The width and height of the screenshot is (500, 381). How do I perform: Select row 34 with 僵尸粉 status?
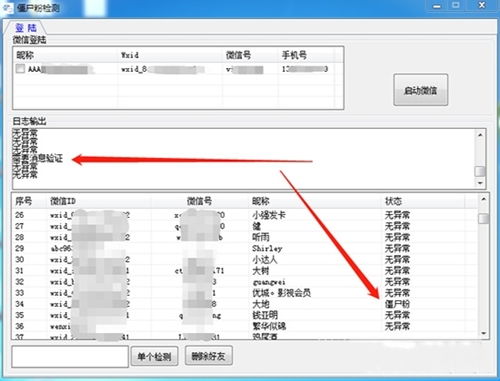click(x=245, y=304)
